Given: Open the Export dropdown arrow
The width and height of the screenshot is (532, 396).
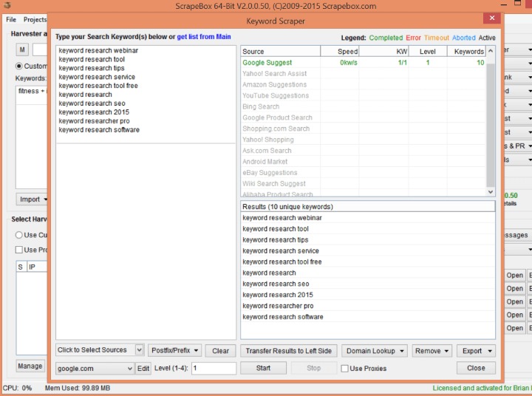Looking at the screenshot, I should pos(490,351).
